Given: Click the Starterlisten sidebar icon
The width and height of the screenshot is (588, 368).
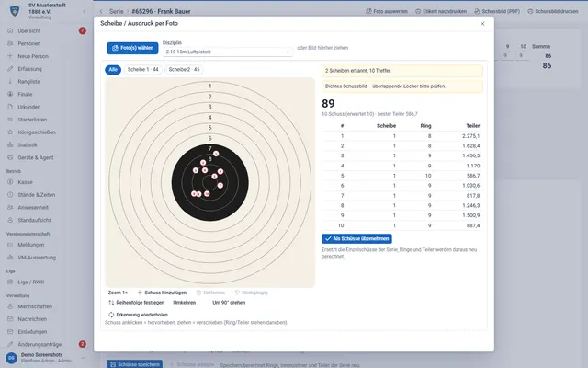Looking at the screenshot, I should click(x=10, y=120).
